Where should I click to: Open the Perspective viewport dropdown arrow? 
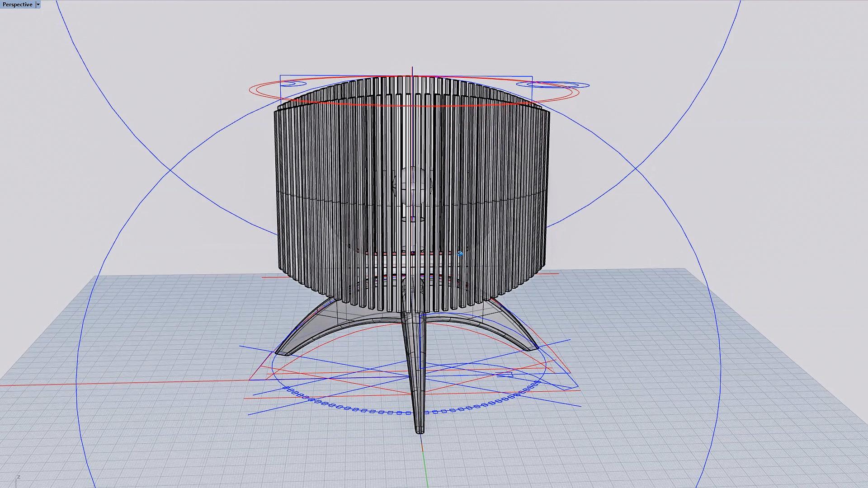pos(38,5)
